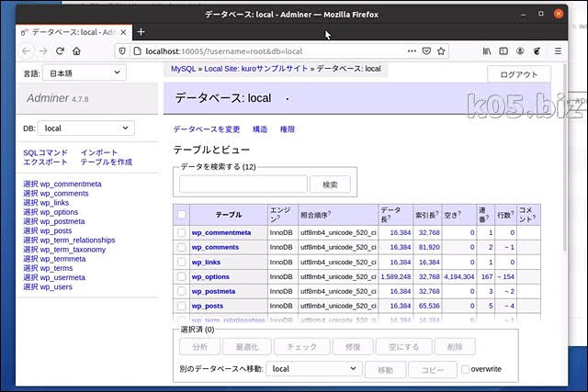Check the wp_commentmeta row checkbox

(182, 233)
